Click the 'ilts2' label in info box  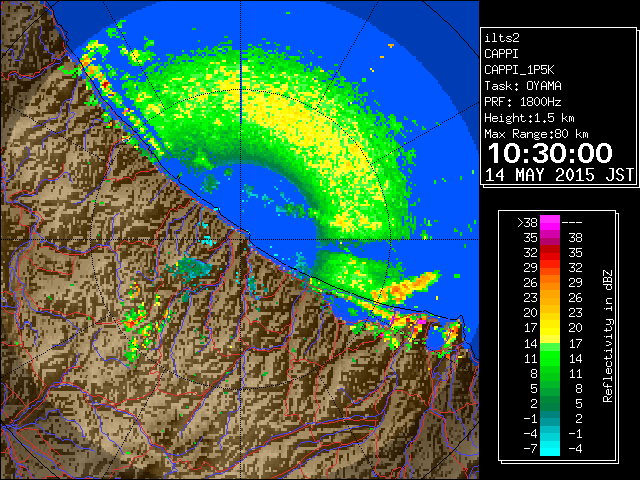(502, 38)
